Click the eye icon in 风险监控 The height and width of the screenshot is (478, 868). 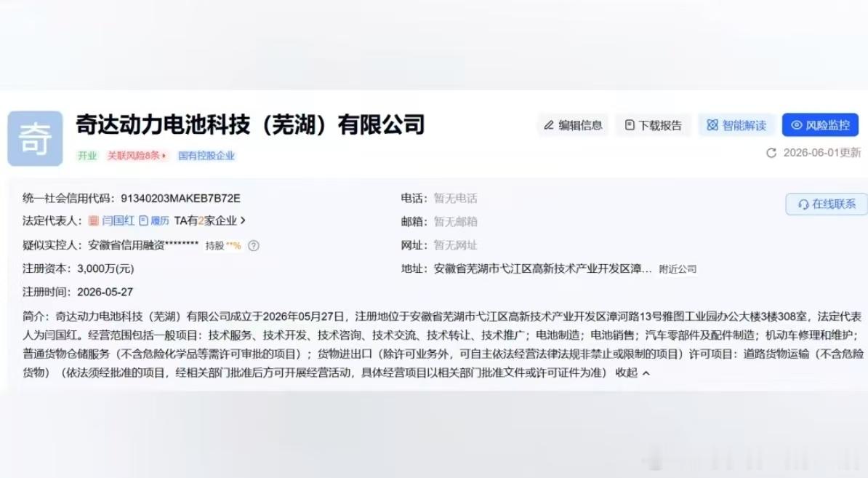tap(796, 125)
